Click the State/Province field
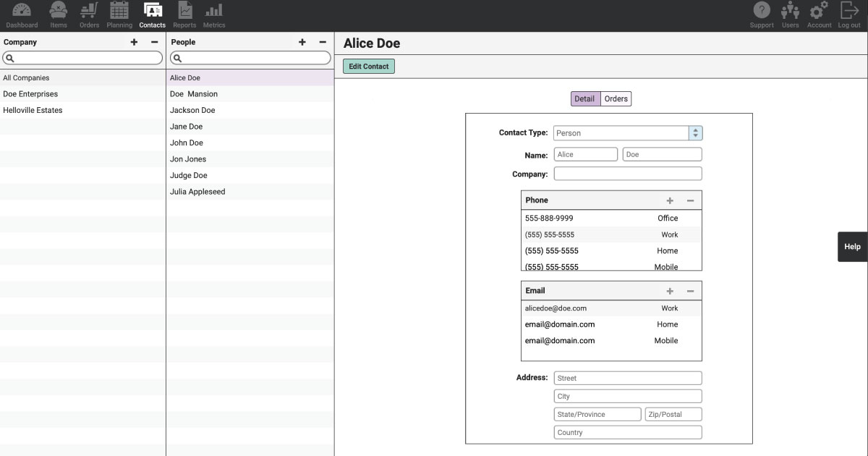This screenshot has width=868, height=456. [597, 414]
